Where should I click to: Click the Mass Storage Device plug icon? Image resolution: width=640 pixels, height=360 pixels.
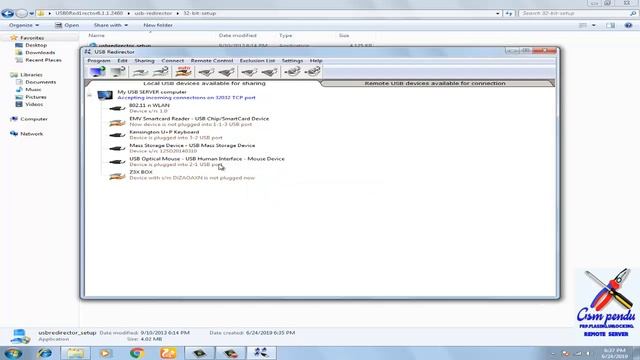point(117,148)
